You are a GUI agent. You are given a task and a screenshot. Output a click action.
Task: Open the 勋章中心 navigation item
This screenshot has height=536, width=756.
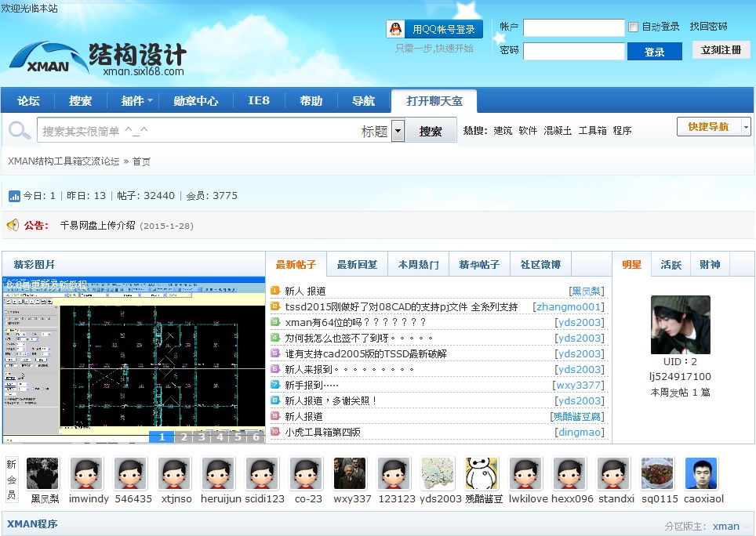[x=196, y=100]
